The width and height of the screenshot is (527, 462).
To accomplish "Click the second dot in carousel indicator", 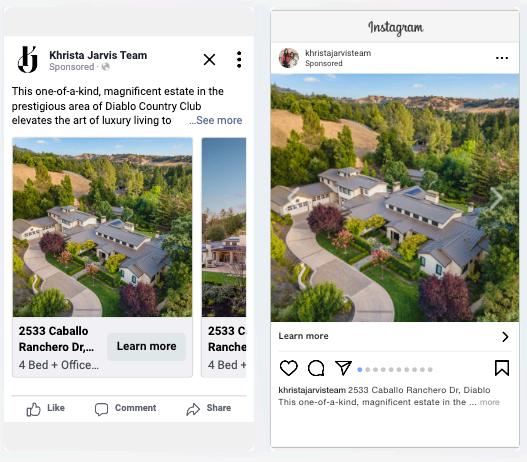I will click(368, 370).
